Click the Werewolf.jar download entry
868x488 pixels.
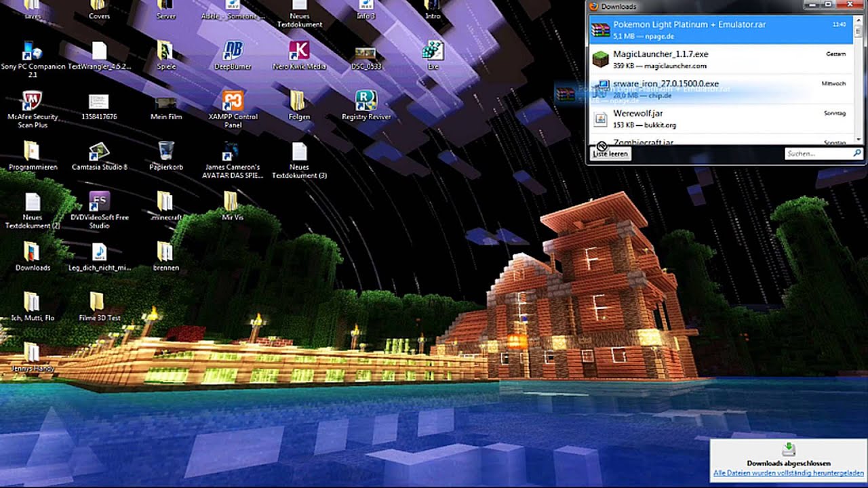(720, 119)
